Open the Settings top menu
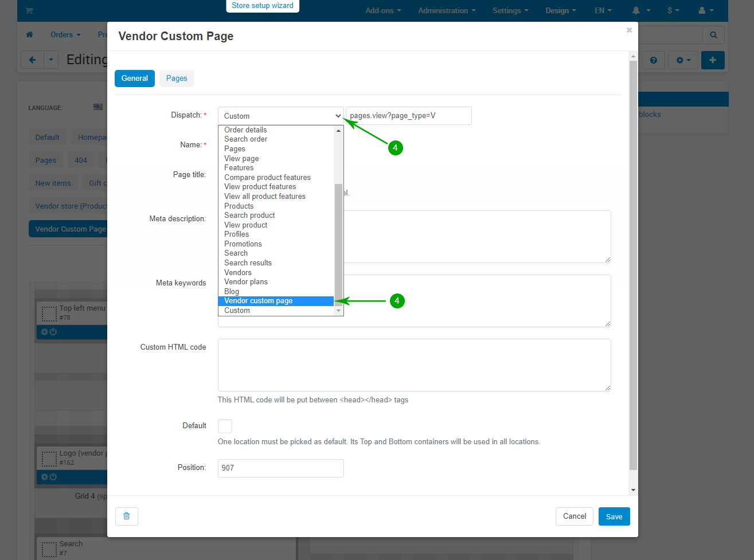 [x=510, y=10]
